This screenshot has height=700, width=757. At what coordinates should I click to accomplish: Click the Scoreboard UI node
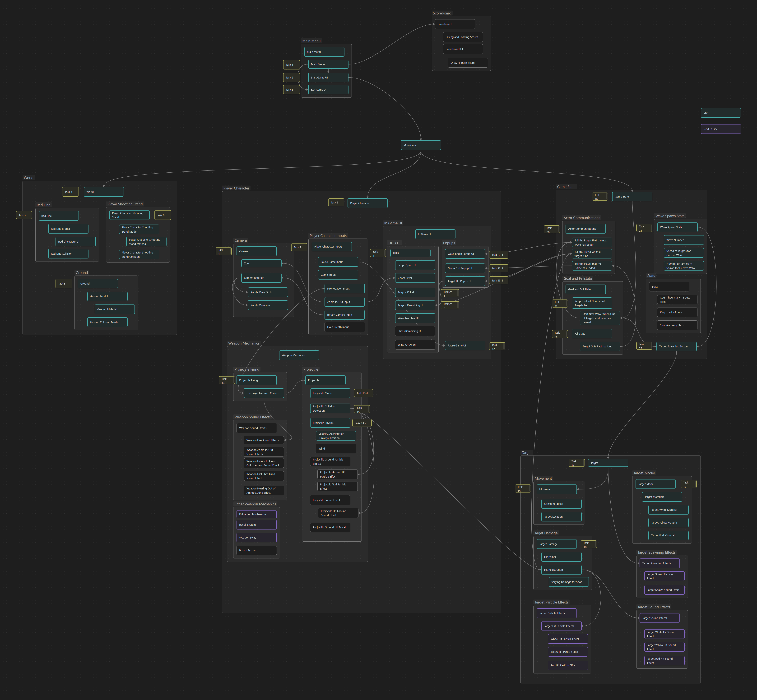click(463, 49)
